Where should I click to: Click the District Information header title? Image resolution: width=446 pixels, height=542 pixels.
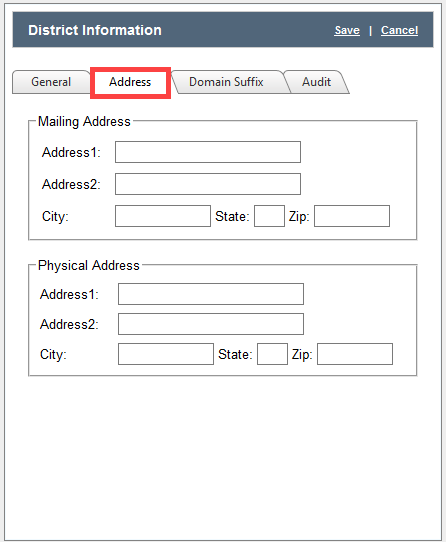pyautogui.click(x=95, y=30)
